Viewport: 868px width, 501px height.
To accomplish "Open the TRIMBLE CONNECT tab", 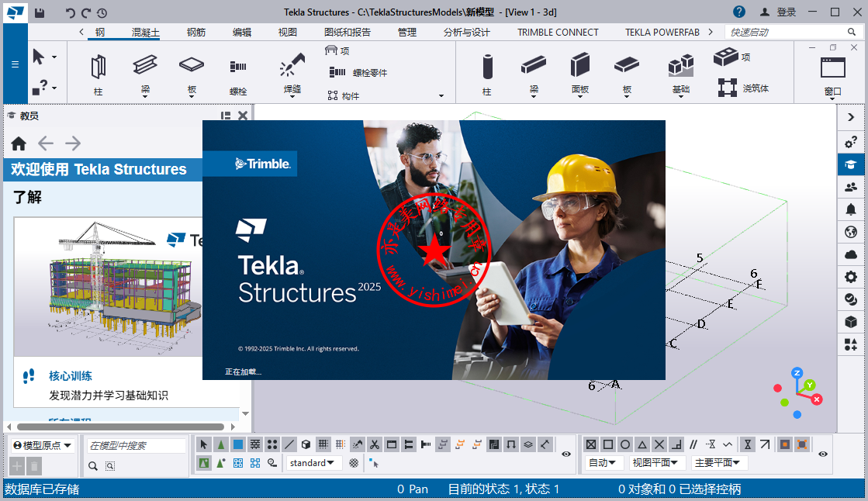I will tap(558, 32).
